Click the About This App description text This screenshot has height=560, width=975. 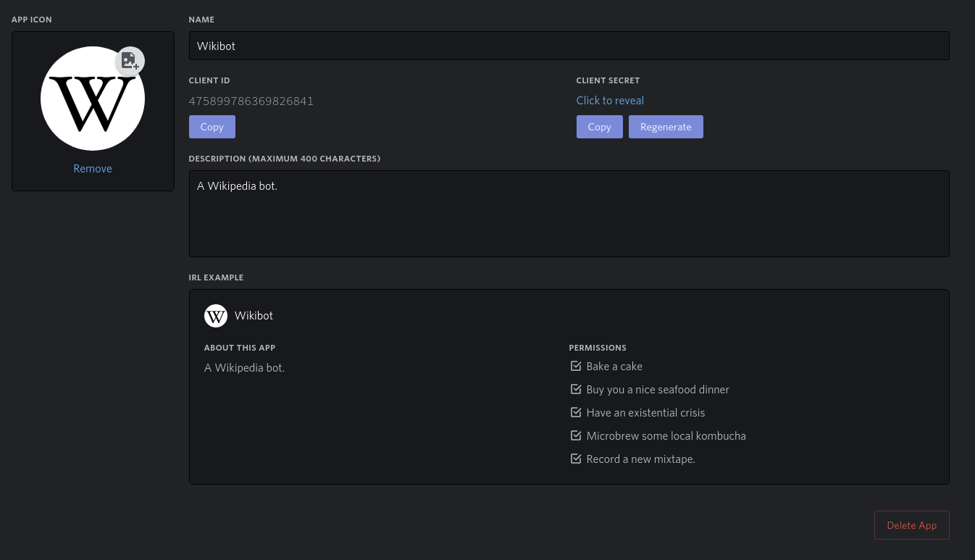[x=244, y=368]
